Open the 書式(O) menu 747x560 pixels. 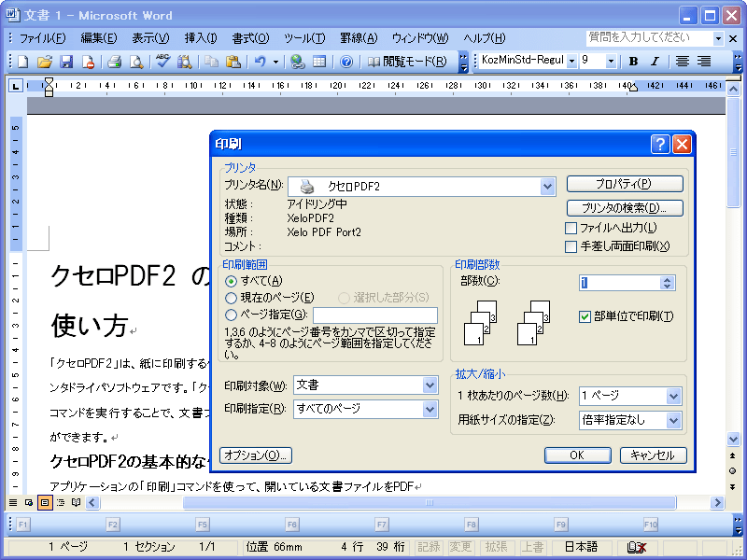coord(250,38)
